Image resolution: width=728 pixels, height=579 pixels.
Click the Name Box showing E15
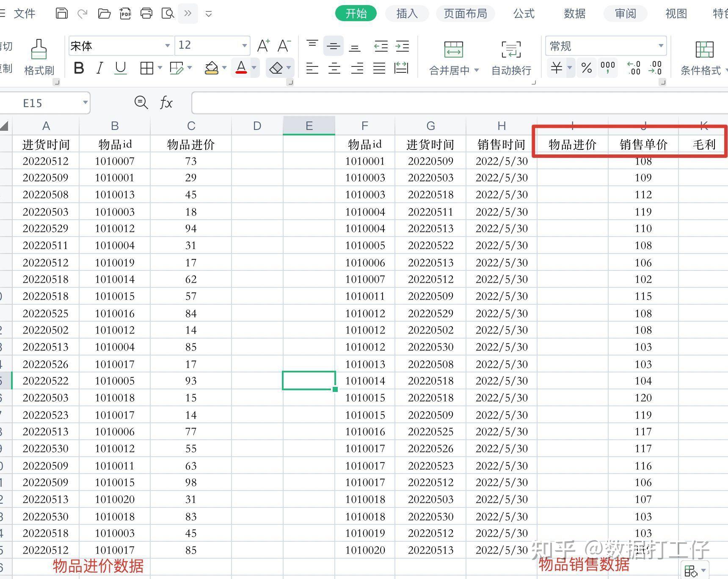44,103
